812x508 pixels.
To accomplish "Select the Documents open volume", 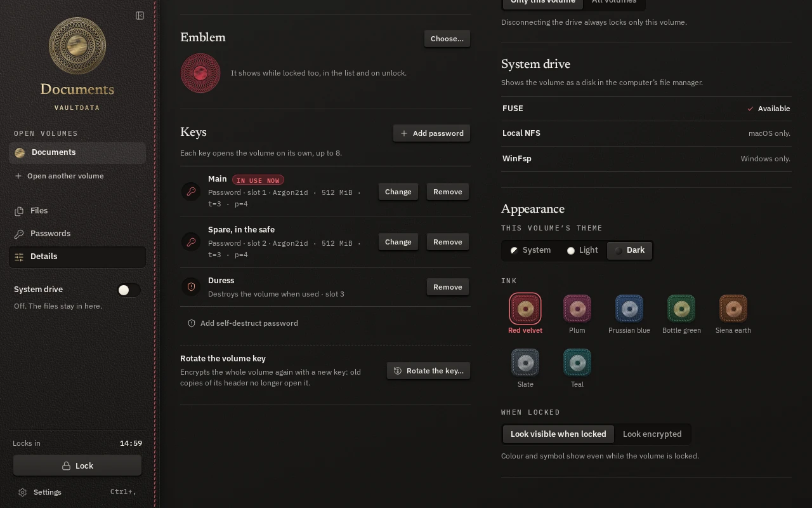I will (x=77, y=152).
